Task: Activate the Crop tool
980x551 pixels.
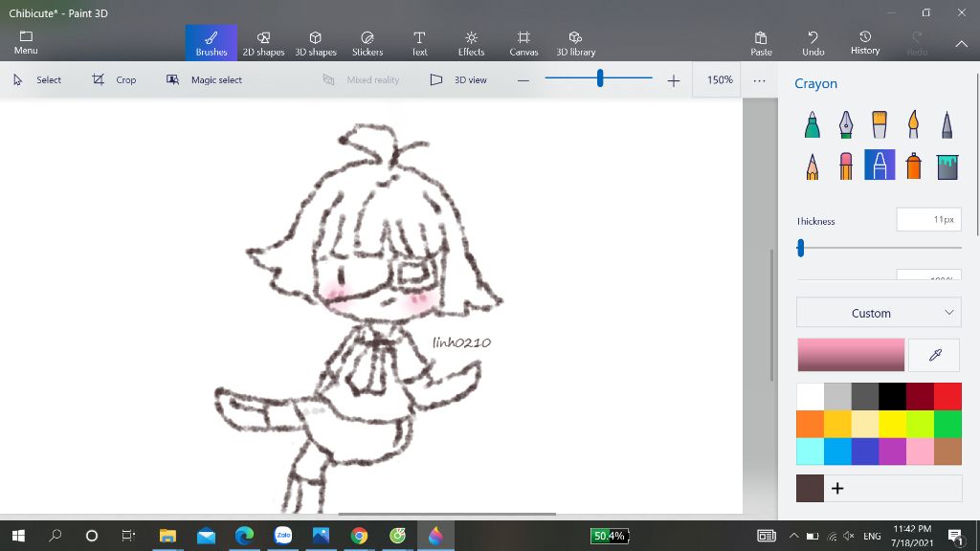Action: [x=114, y=80]
